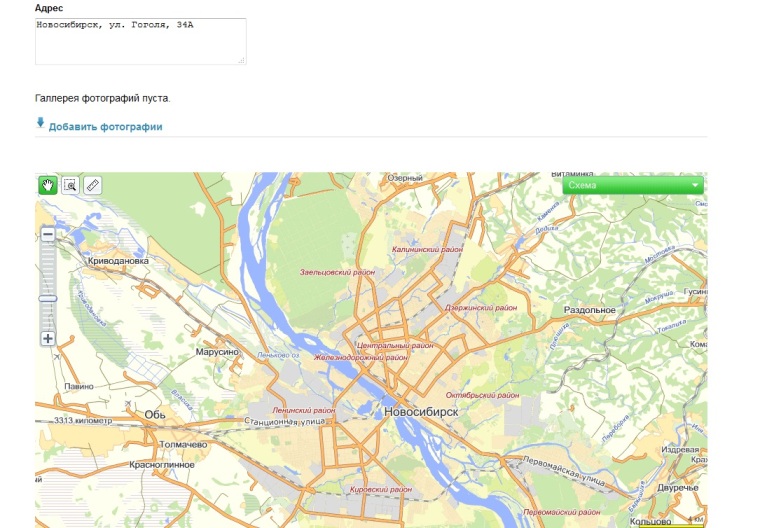
Task: Click the Толмачево label on map
Action: click(x=183, y=444)
